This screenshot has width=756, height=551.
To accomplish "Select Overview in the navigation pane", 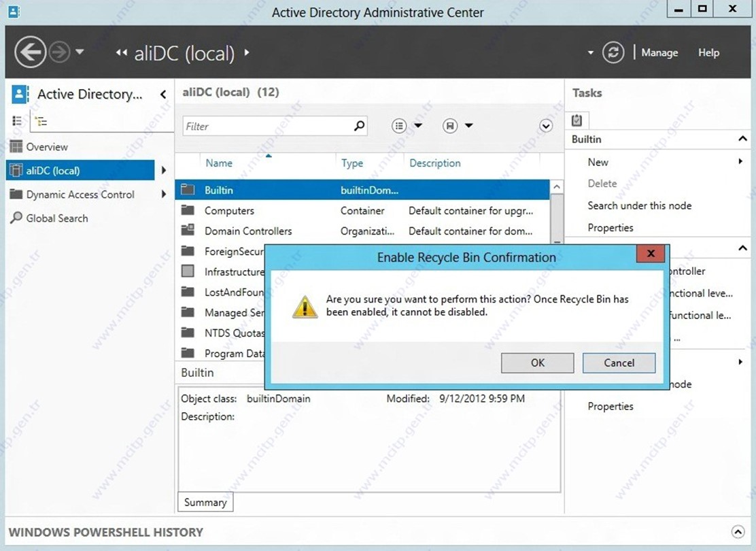I will point(47,147).
